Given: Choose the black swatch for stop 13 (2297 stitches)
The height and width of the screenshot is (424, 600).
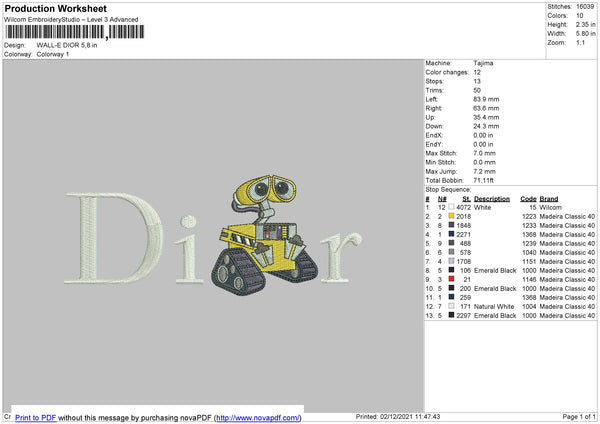Looking at the screenshot, I should coord(451,315).
